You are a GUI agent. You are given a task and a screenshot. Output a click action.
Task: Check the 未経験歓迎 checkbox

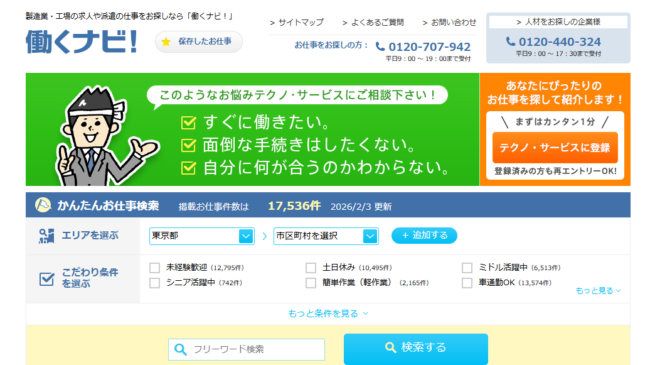(155, 268)
